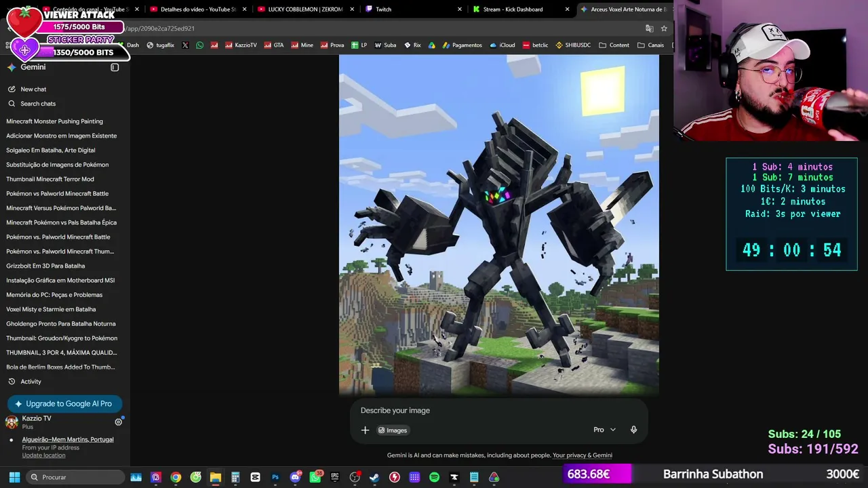Open chat 'Instalação Gráfica em Motherboard MSI'
The width and height of the screenshot is (868, 488).
click(60, 280)
